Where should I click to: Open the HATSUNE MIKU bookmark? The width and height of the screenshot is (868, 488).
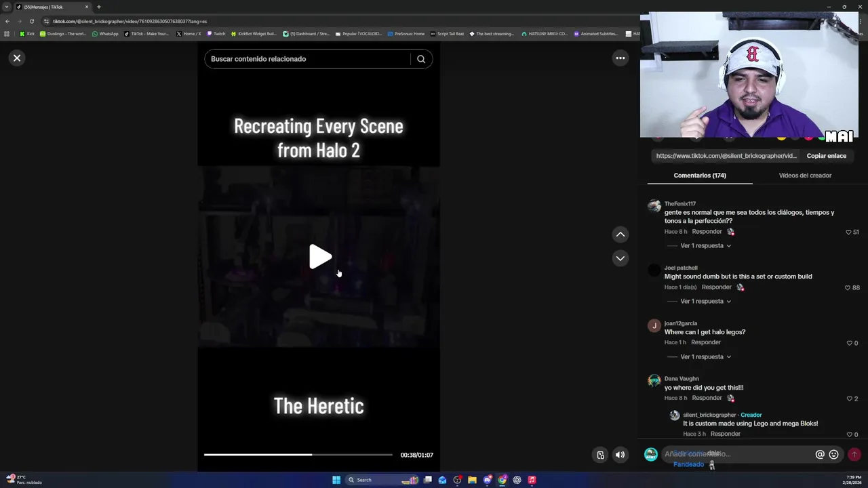pyautogui.click(x=545, y=34)
